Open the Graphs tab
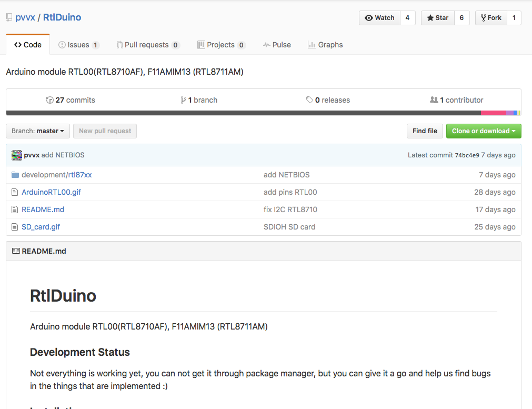 click(325, 45)
